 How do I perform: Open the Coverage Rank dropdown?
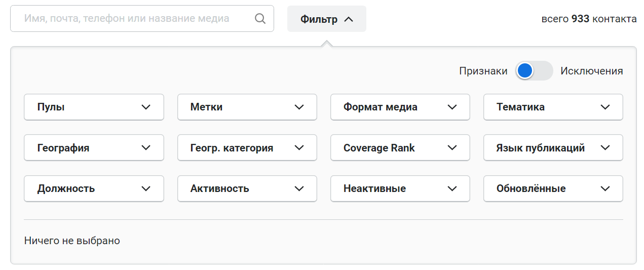pyautogui.click(x=400, y=148)
